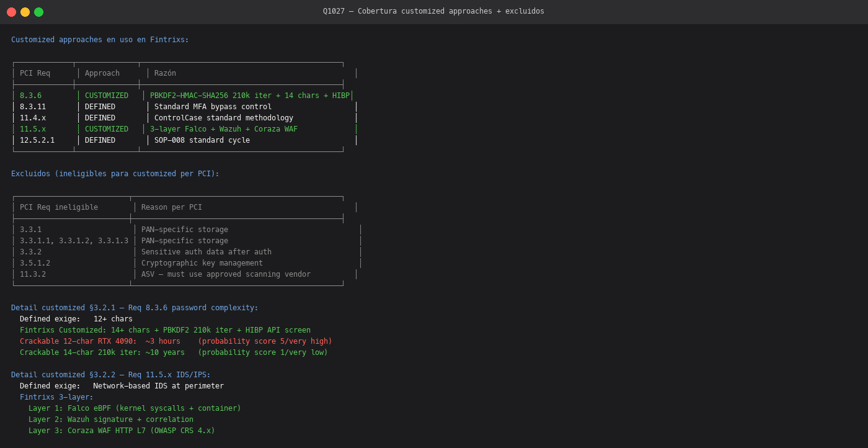
Task: Click the "Layer 1: Falco eBPF" line
Action: (135, 408)
